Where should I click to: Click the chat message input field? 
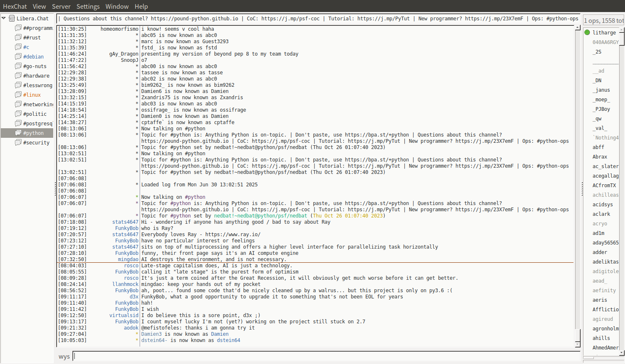(x=326, y=356)
